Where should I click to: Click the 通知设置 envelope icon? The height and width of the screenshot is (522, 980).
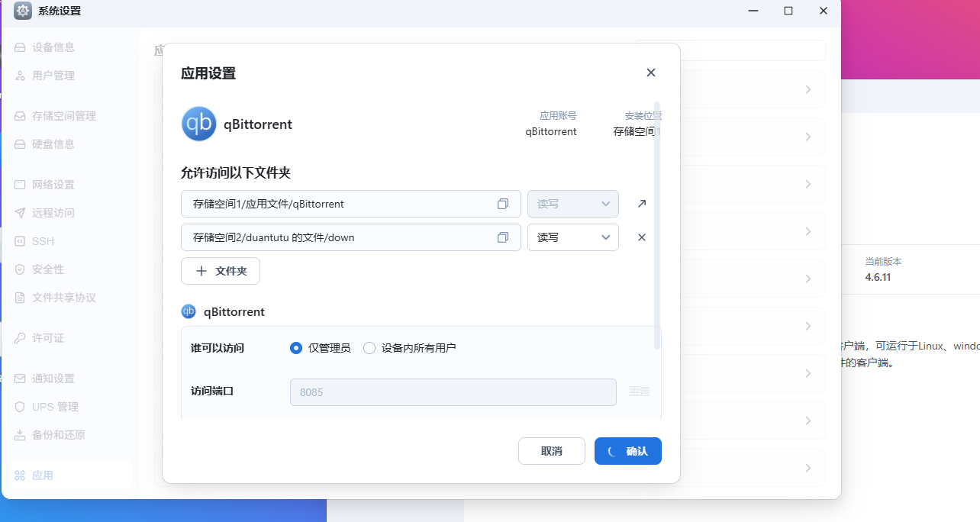point(20,379)
